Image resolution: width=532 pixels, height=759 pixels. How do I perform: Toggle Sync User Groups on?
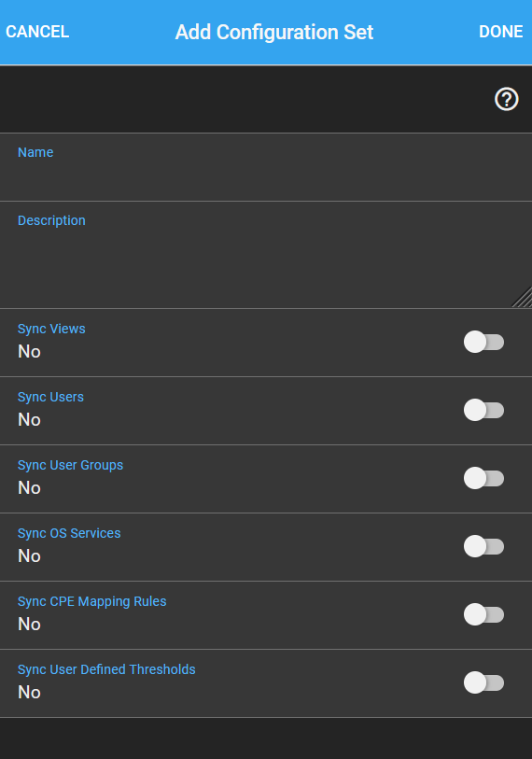pyautogui.click(x=483, y=479)
